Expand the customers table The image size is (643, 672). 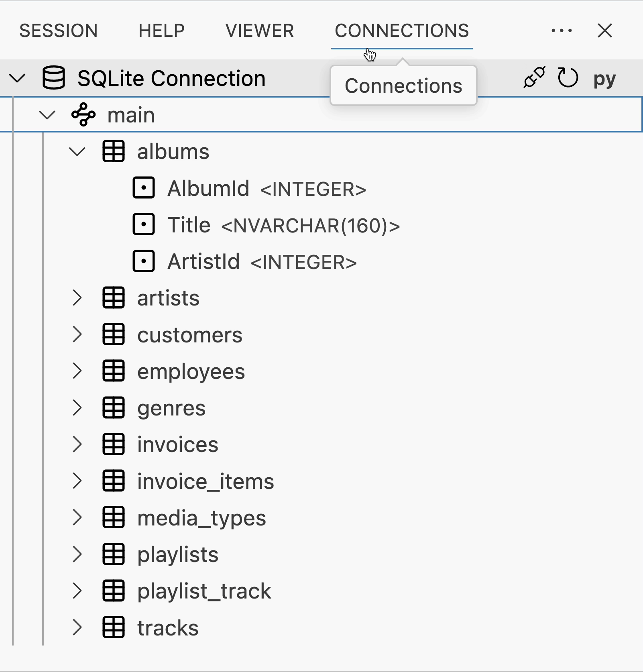(77, 335)
